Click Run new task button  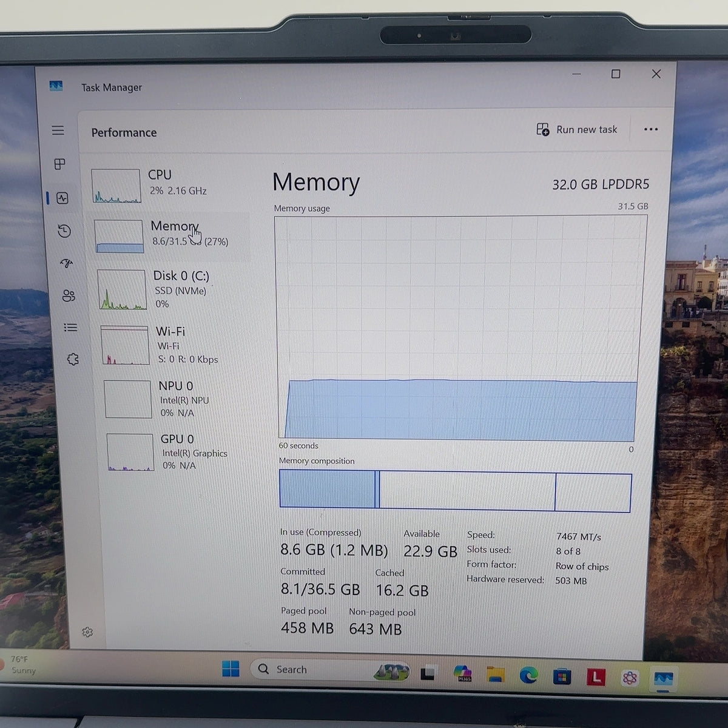[x=577, y=129]
